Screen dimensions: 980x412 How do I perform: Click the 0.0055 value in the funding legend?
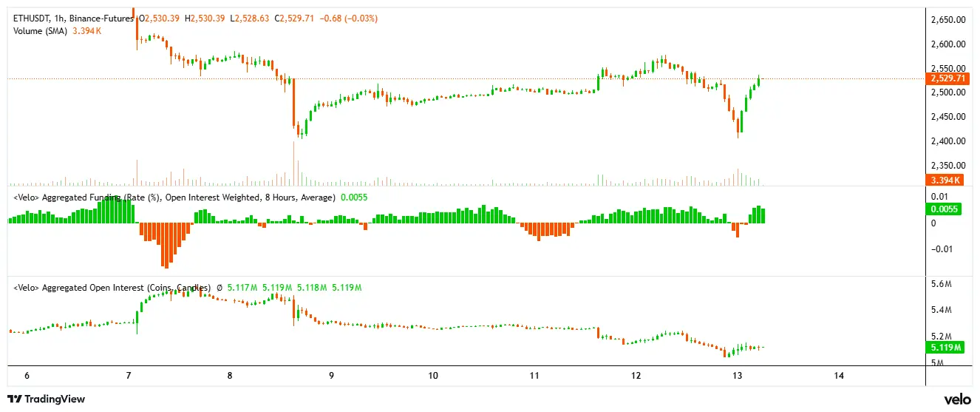pyautogui.click(x=353, y=197)
